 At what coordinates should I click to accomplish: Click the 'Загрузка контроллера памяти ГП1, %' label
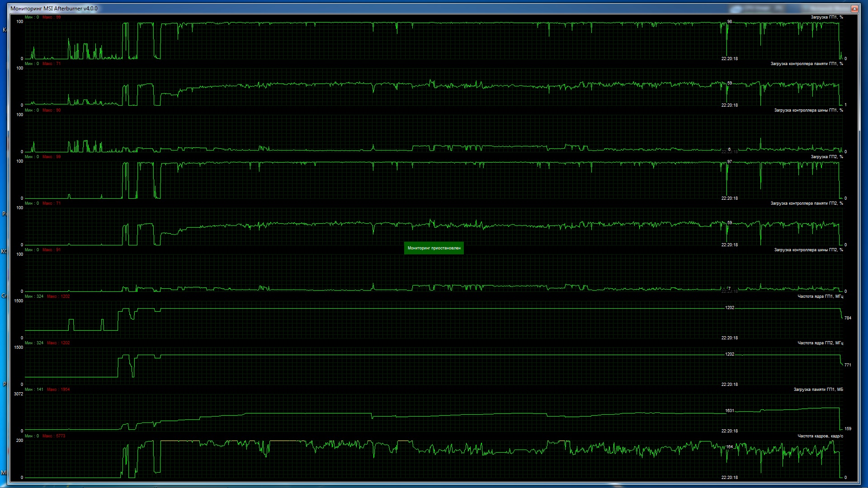[x=807, y=64]
